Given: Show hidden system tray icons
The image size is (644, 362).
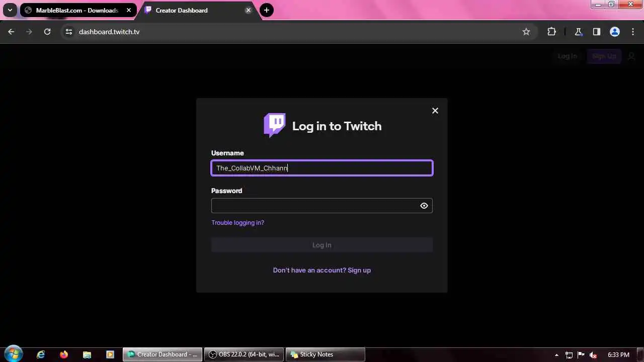Looking at the screenshot, I should [x=556, y=355].
